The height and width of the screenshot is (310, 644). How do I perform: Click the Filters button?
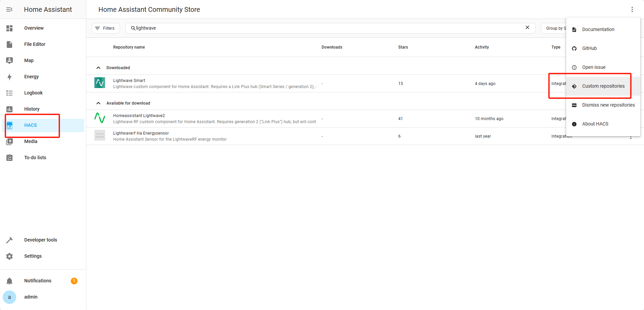105,28
